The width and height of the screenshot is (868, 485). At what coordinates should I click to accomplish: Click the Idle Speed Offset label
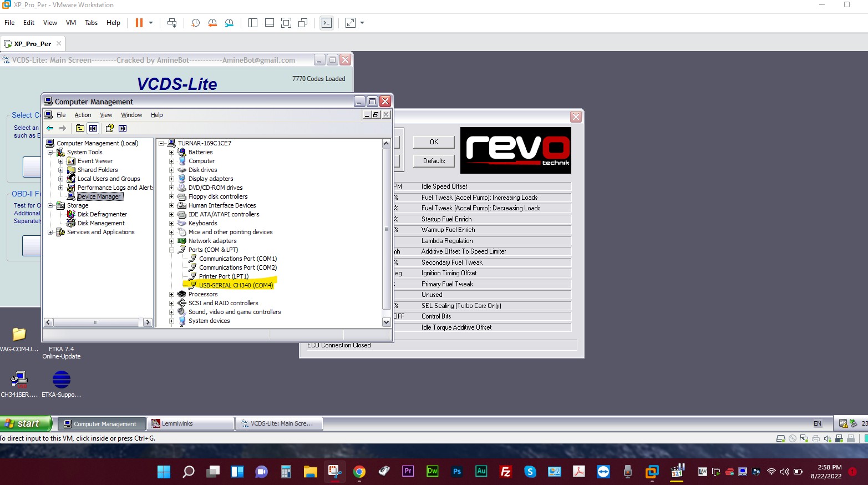[444, 186]
